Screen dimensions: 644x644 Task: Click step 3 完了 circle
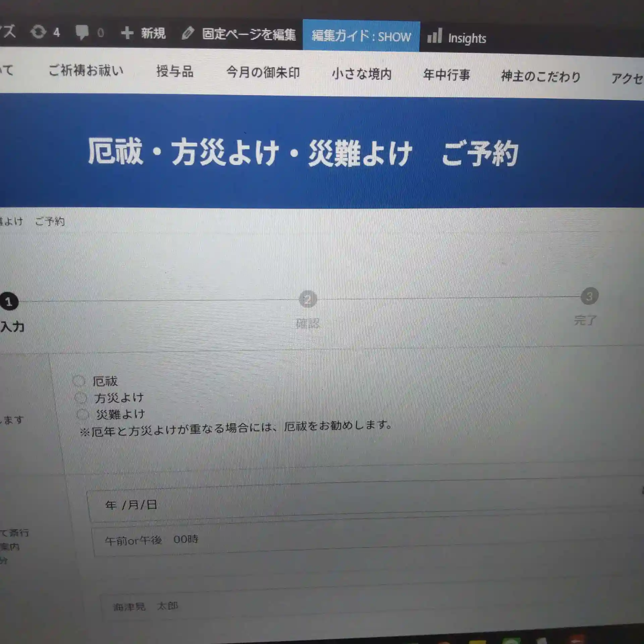(589, 296)
